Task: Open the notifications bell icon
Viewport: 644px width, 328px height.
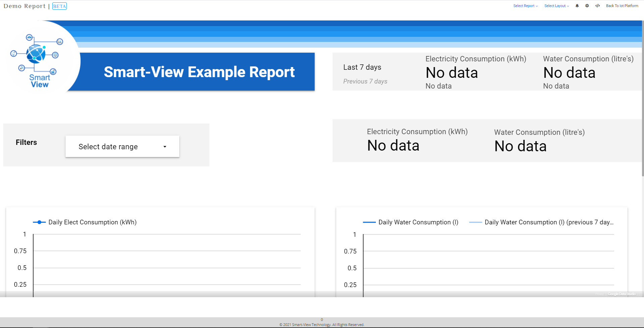Action: pos(577,6)
